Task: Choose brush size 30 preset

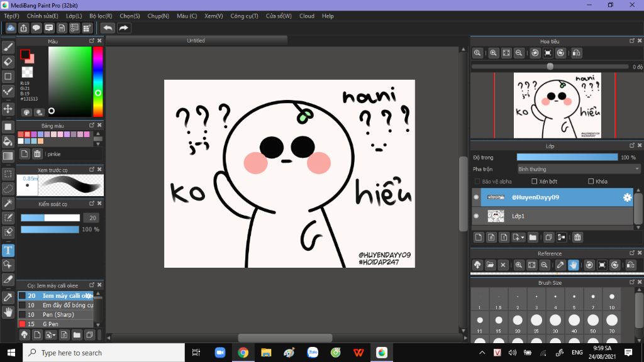Action: click(555, 321)
